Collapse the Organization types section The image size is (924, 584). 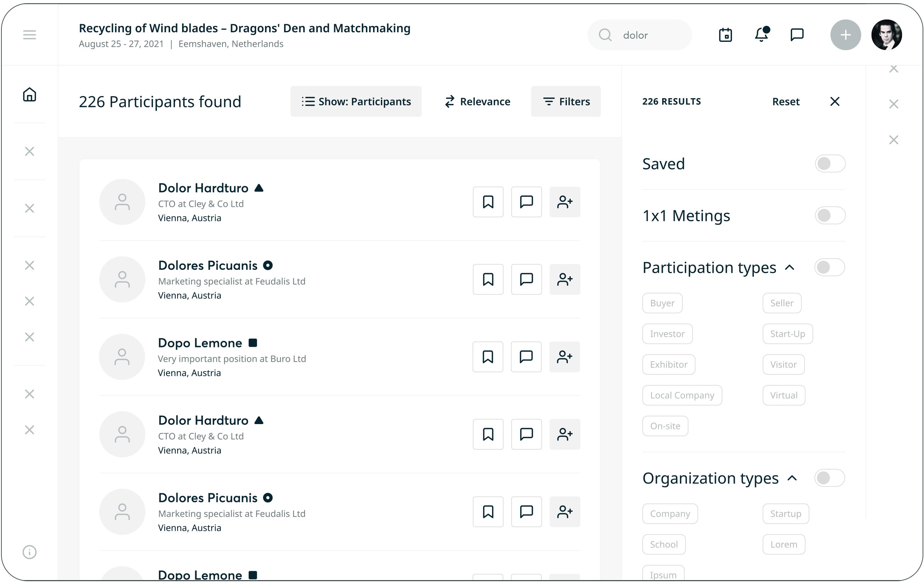pyautogui.click(x=792, y=478)
